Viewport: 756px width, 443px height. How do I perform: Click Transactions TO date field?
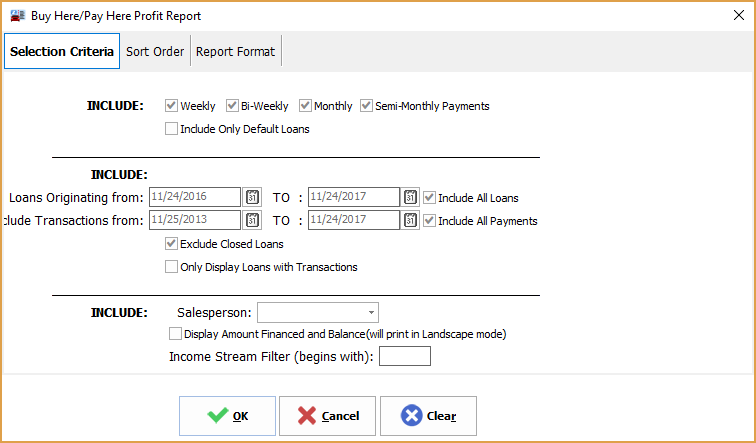(x=354, y=220)
